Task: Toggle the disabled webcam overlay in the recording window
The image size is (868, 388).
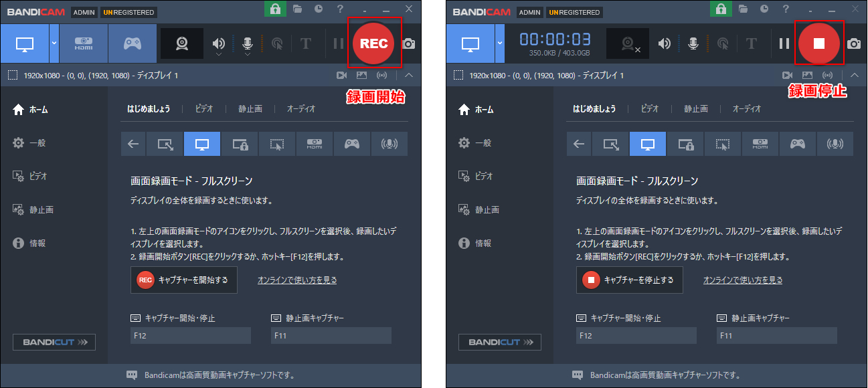Action: click(628, 43)
